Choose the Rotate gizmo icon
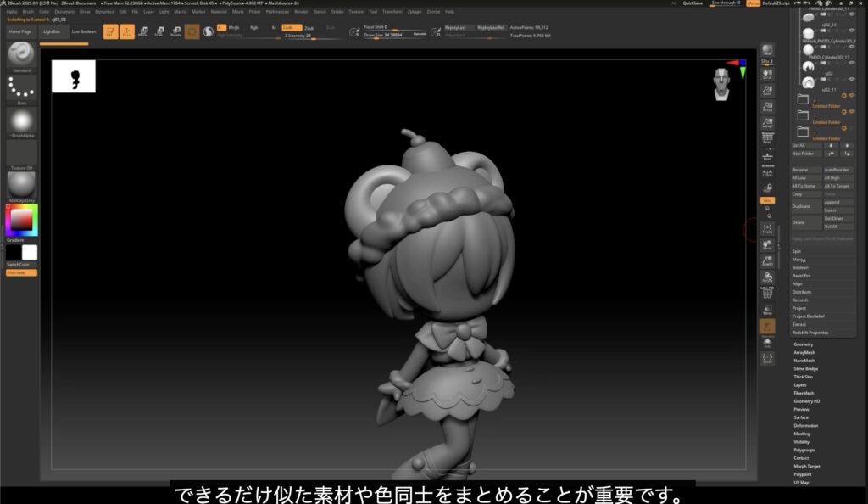Screen dimensions: 868x504 click(175, 31)
